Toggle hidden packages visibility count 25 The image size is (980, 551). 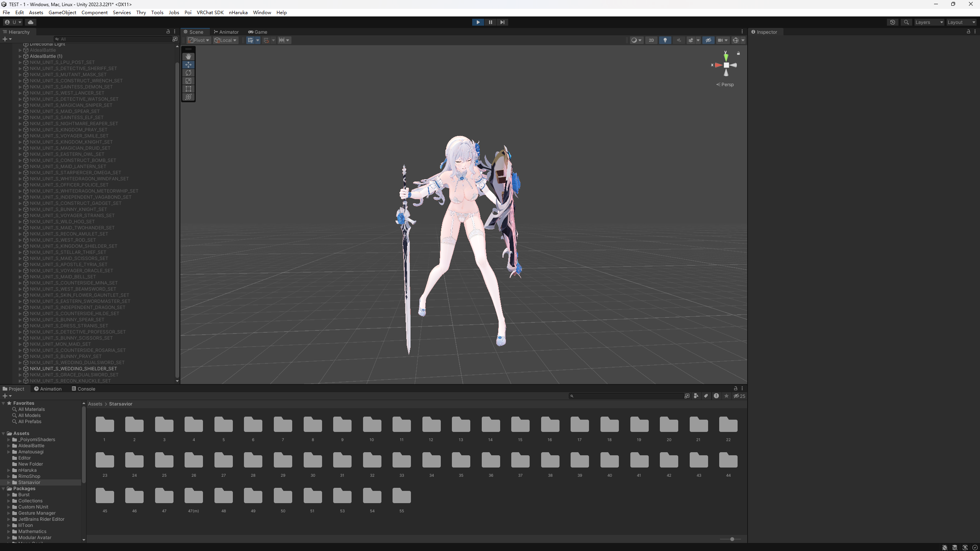[739, 396]
